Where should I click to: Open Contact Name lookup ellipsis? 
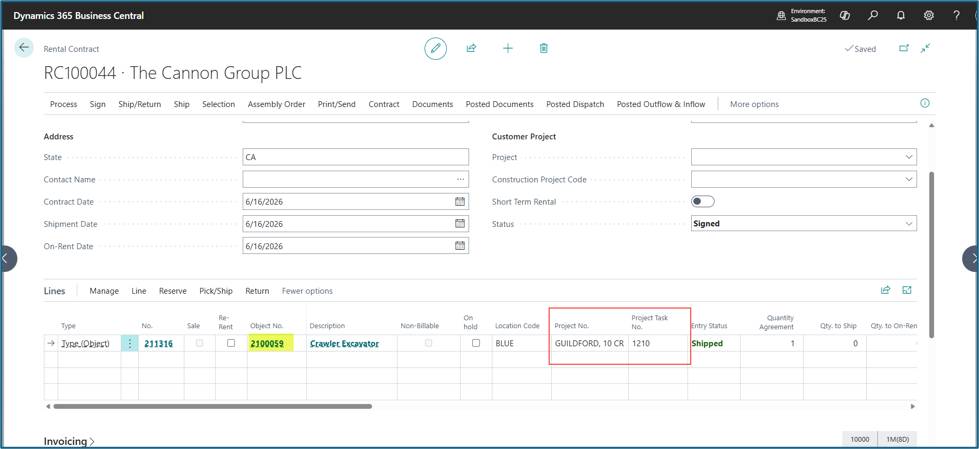(461, 179)
